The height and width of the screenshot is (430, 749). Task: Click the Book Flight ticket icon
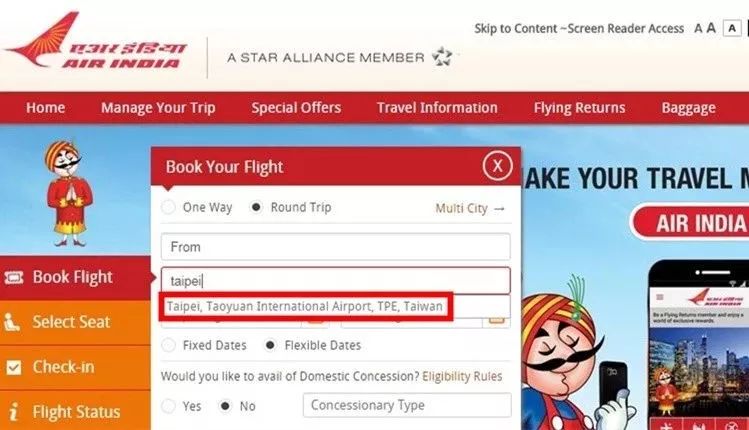pyautogui.click(x=13, y=277)
